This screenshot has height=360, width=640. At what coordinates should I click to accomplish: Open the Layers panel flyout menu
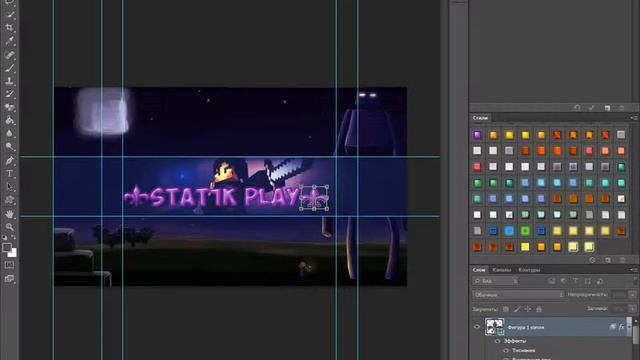coord(633,270)
